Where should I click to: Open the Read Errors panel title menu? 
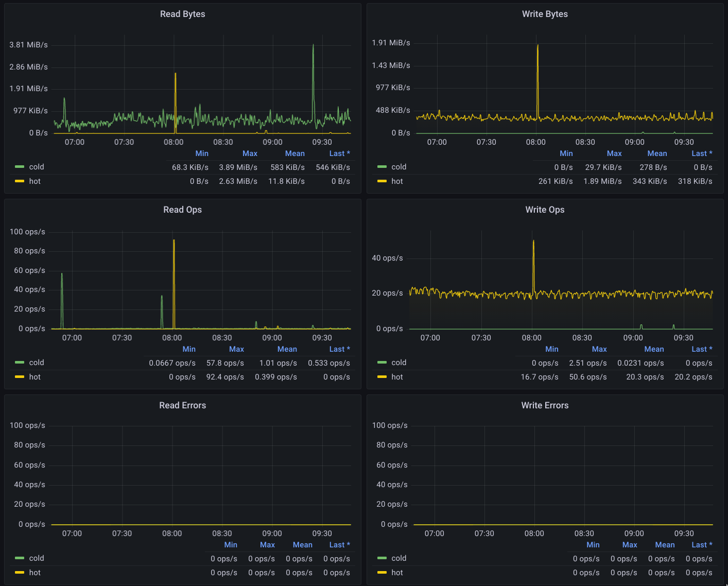click(182, 405)
